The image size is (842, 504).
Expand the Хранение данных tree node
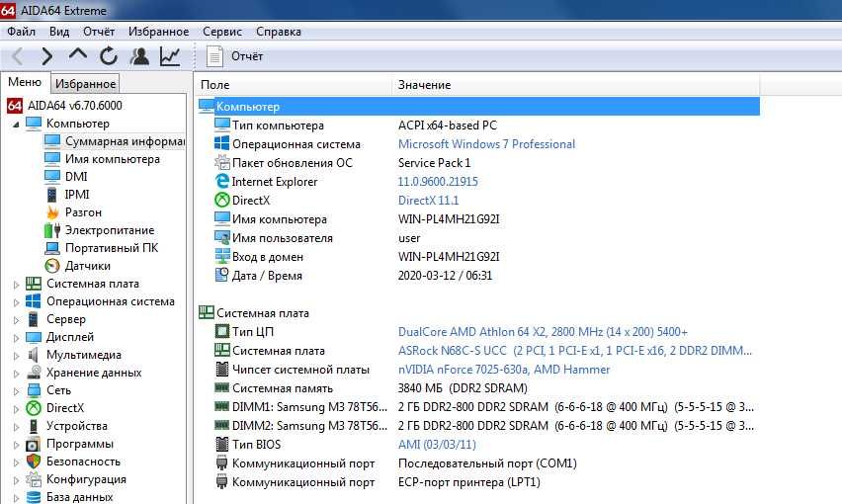point(16,373)
